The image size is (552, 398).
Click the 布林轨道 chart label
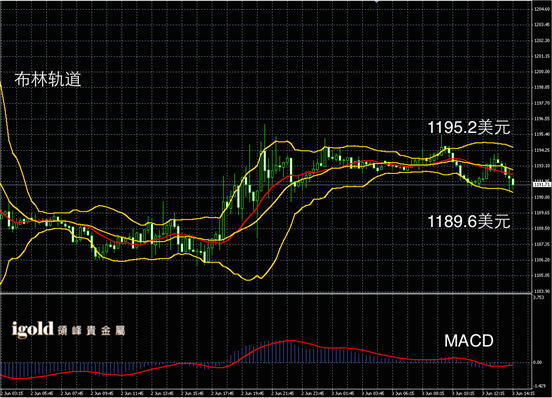[x=48, y=80]
